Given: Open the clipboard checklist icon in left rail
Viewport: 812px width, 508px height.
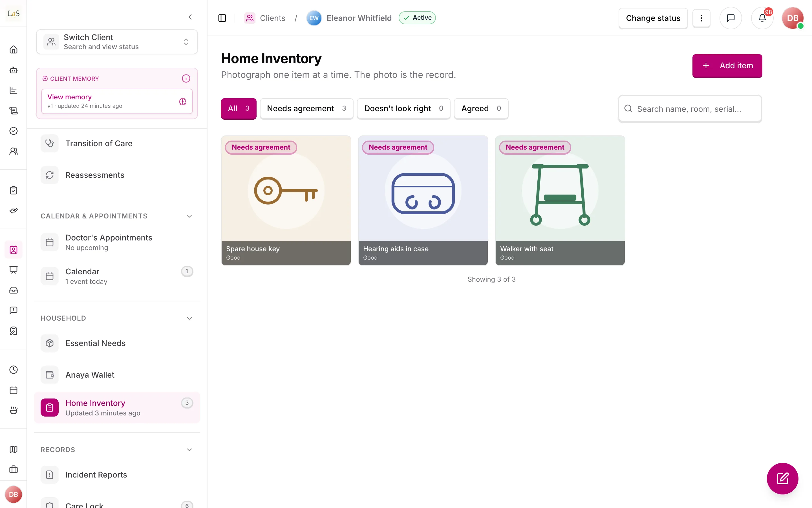Looking at the screenshot, I should pos(14,190).
